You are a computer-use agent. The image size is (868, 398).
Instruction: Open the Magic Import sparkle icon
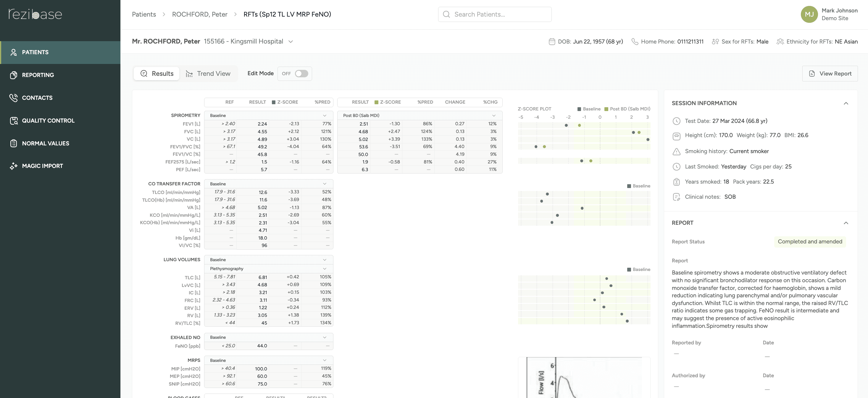(14, 166)
